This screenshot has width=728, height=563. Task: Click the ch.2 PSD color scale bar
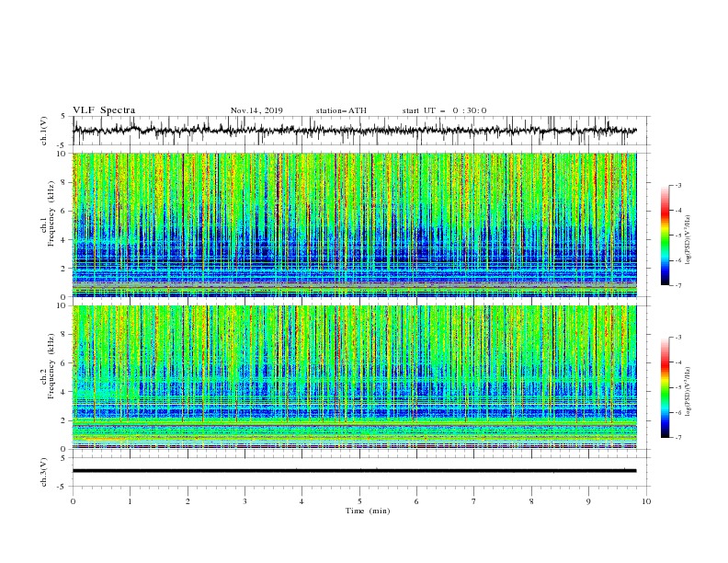click(x=665, y=387)
